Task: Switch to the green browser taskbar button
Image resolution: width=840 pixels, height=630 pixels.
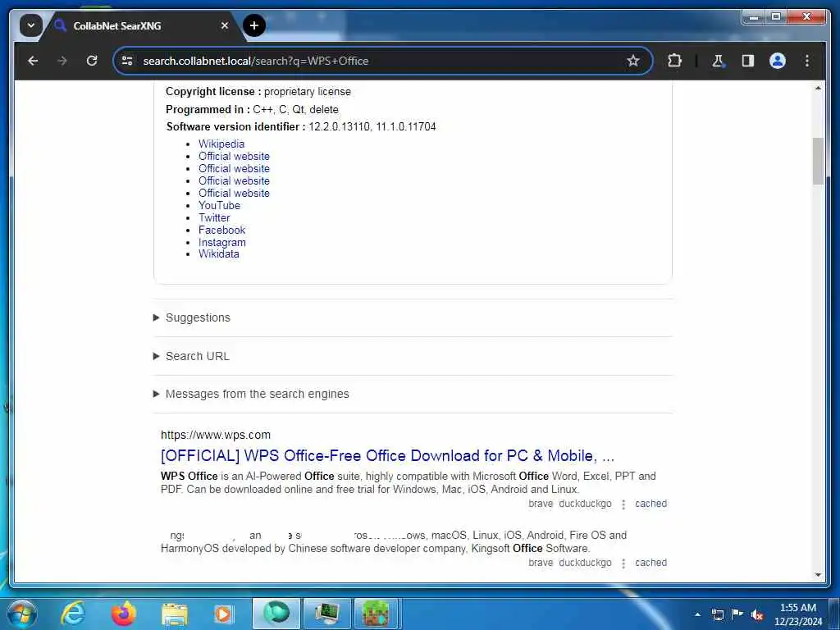Action: click(x=276, y=614)
